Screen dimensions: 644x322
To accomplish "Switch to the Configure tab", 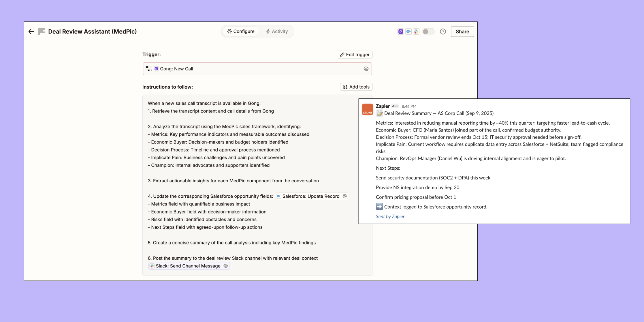I will click(x=241, y=31).
